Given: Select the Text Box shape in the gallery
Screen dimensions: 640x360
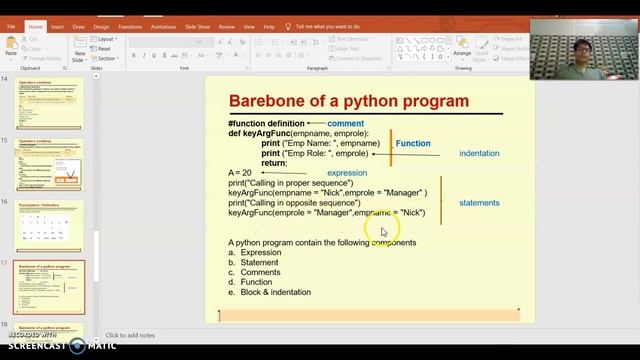Looking at the screenshot, I should pyautogui.click(x=400, y=40).
